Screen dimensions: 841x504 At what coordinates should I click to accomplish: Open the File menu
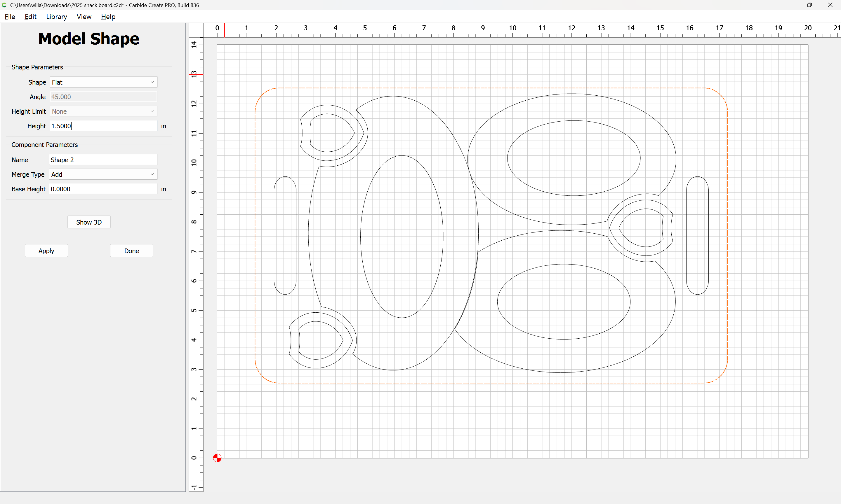coord(10,17)
